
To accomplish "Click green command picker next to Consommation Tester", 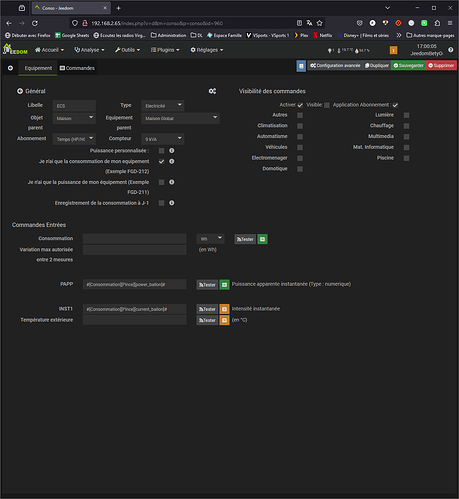I will [262, 239].
